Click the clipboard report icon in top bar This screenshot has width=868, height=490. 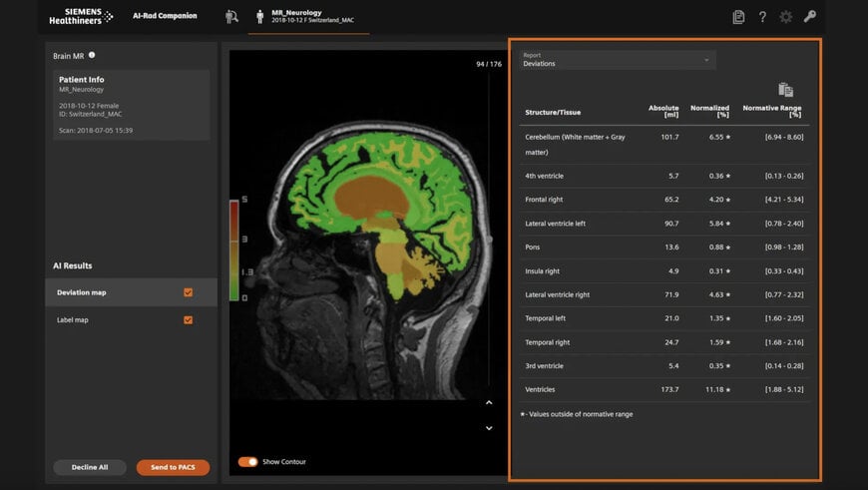coord(738,17)
